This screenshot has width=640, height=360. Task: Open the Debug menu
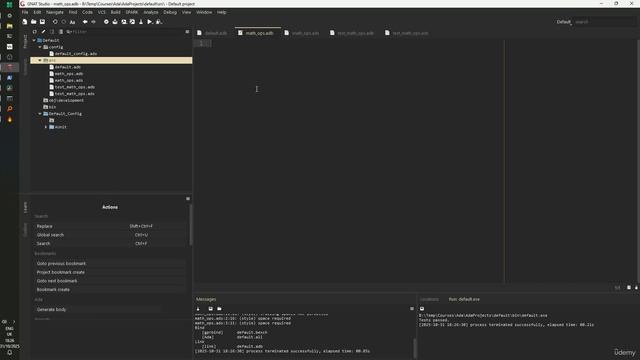[170, 12]
